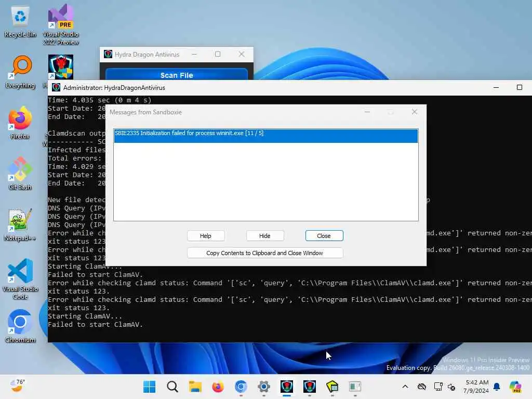532x399 pixels.
Task: Expand the hidden tray icons chevron
Action: tap(405, 387)
